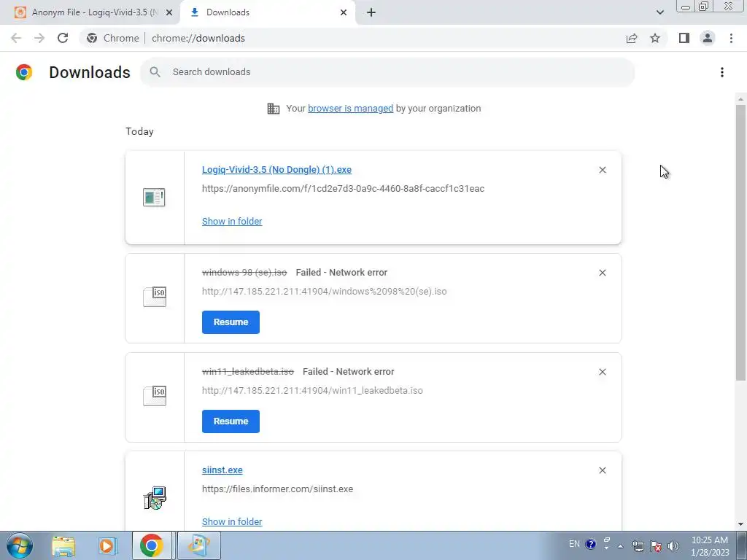Open the Action Center flag icon
747x560 pixels.
pyautogui.click(x=656, y=546)
